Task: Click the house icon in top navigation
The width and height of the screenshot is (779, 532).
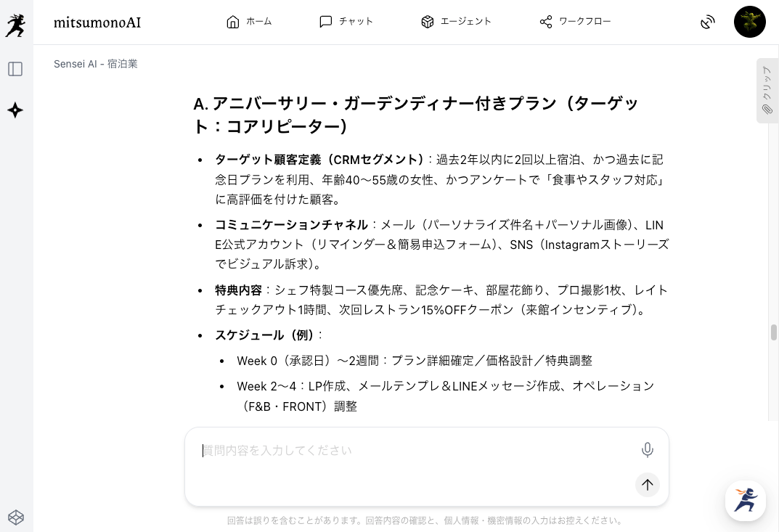Action: 233,22
